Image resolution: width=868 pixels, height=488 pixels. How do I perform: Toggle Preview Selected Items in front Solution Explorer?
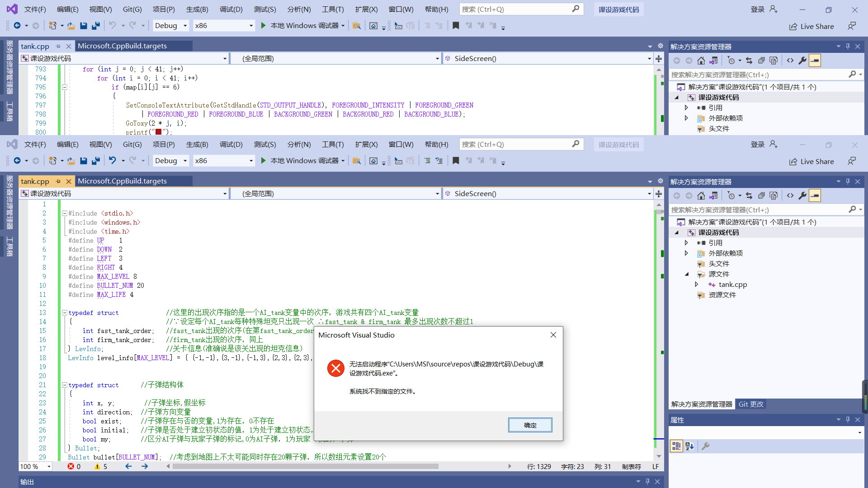[x=815, y=196]
